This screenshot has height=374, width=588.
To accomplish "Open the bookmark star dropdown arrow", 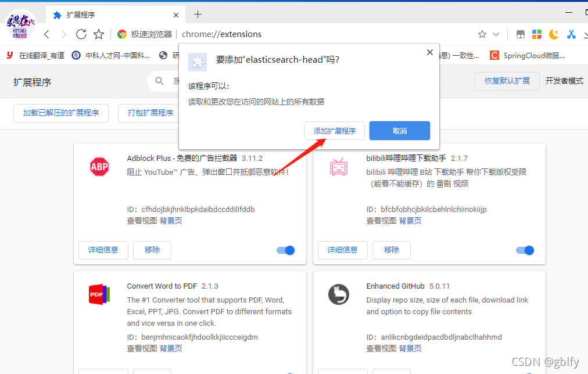I will pyautogui.click(x=497, y=34).
